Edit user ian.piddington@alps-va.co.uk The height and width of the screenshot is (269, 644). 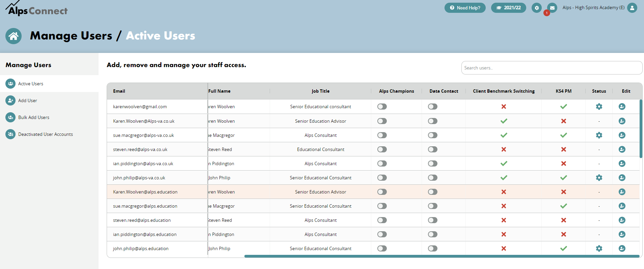pos(622,163)
